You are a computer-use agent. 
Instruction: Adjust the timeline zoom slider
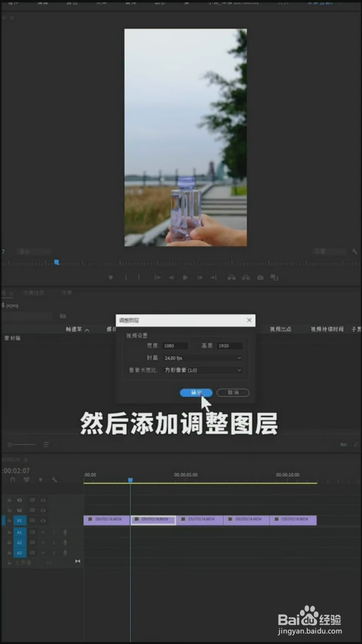22,444
